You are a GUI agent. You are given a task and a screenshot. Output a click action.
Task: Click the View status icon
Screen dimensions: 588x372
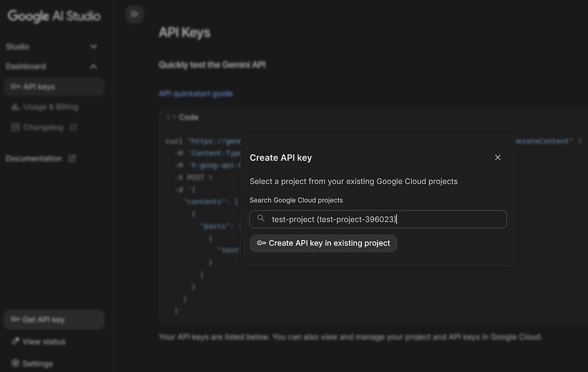(16, 341)
